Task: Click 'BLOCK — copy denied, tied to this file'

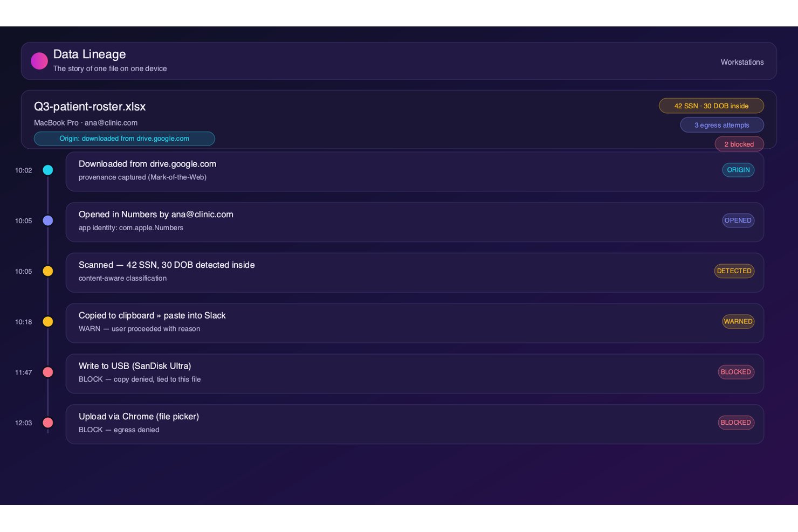Action: pos(140,379)
